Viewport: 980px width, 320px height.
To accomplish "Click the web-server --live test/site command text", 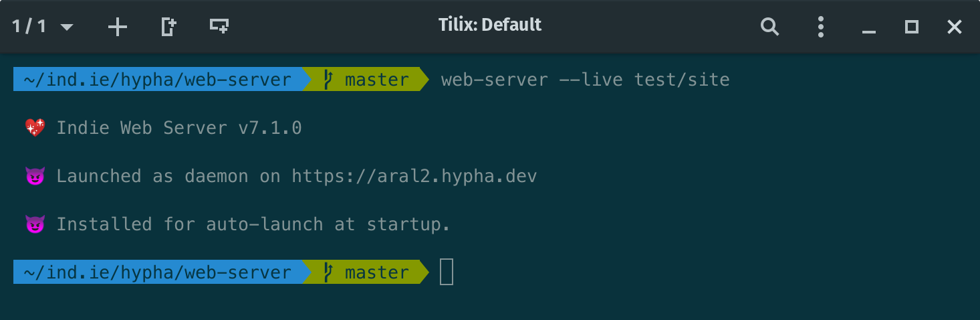I will tap(586, 80).
